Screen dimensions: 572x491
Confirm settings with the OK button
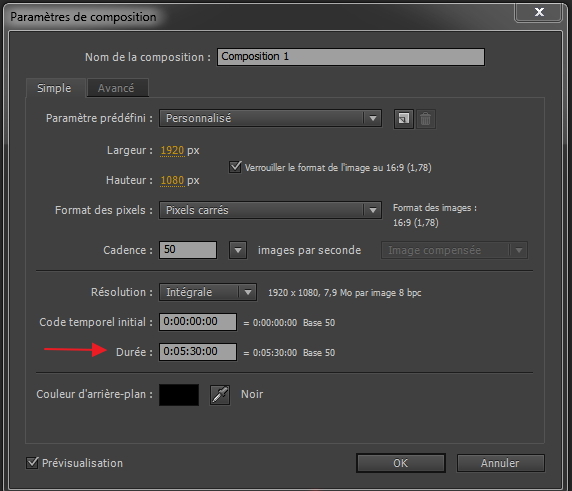(x=401, y=463)
